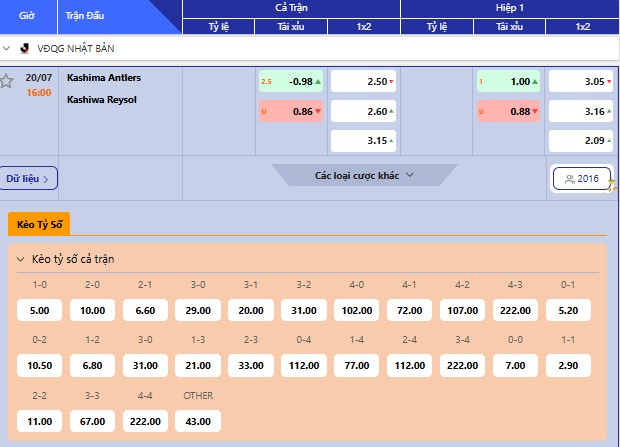Click the 2016 viewers button
This screenshot has width=620, height=447.
click(582, 179)
